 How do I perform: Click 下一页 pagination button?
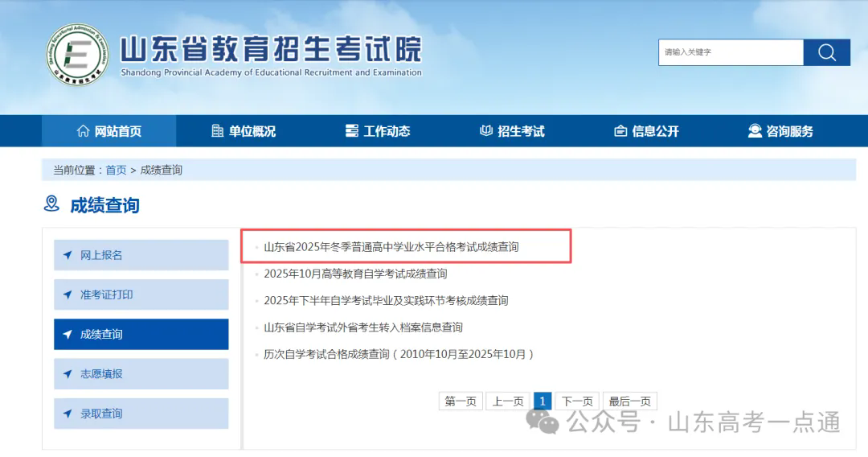[x=577, y=401]
